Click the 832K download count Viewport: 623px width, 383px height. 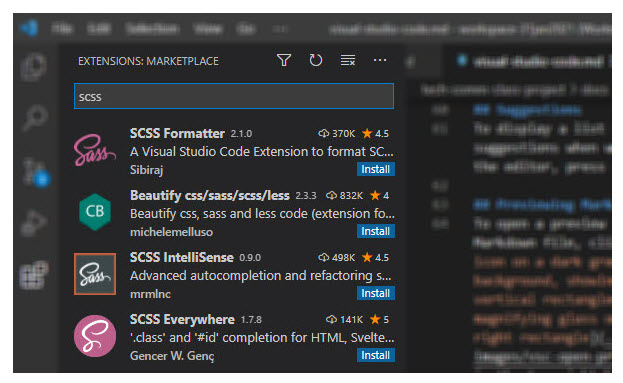pos(344,195)
